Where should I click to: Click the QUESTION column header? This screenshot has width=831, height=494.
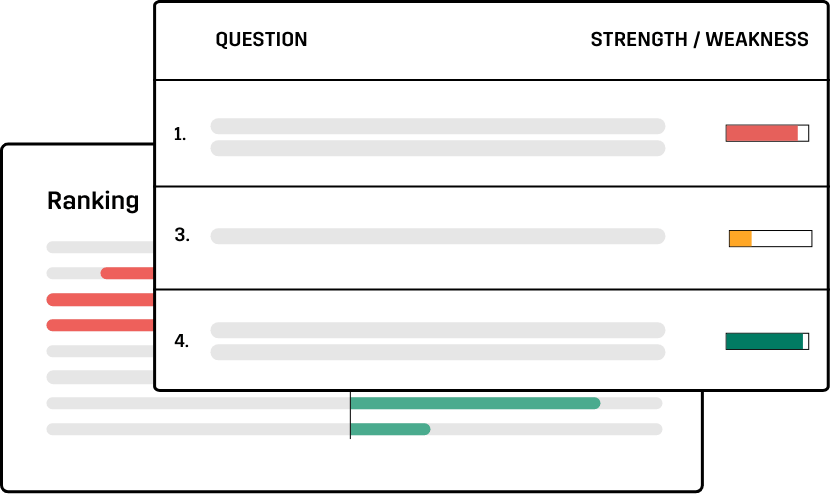click(x=261, y=40)
